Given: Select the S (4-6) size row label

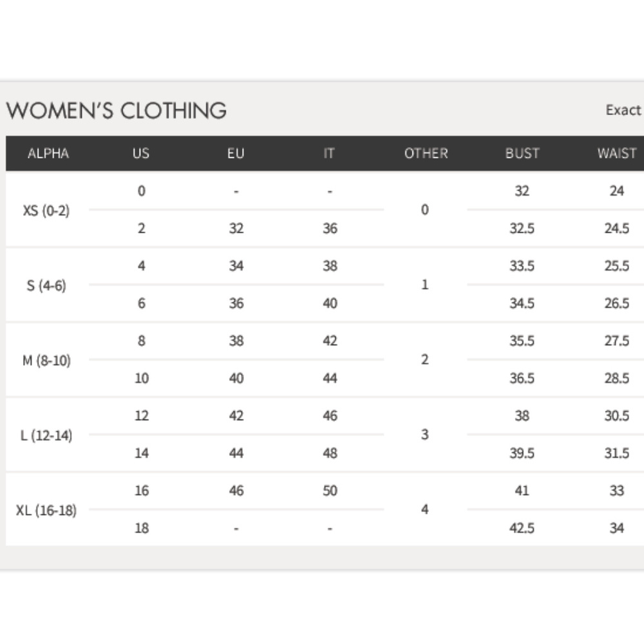Looking at the screenshot, I should (x=46, y=285).
